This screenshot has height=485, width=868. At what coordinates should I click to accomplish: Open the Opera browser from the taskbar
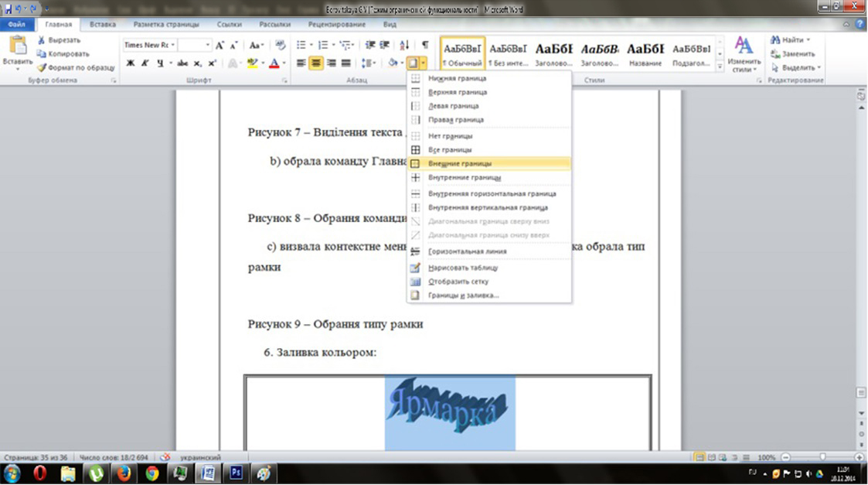[40, 473]
